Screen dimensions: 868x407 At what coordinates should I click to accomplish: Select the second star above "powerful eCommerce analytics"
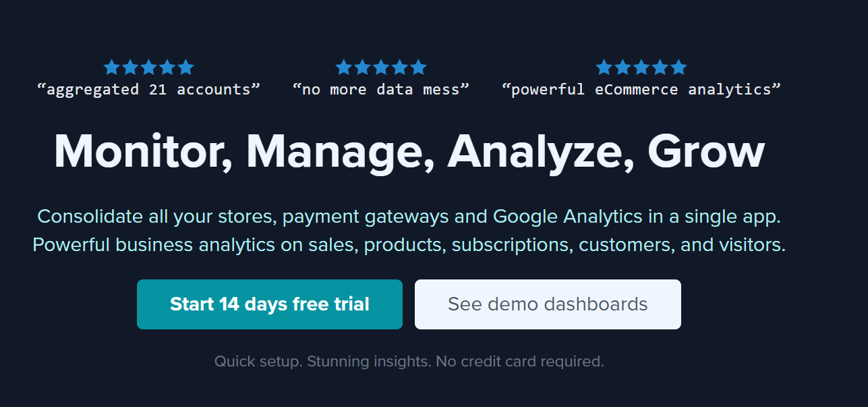(x=623, y=67)
